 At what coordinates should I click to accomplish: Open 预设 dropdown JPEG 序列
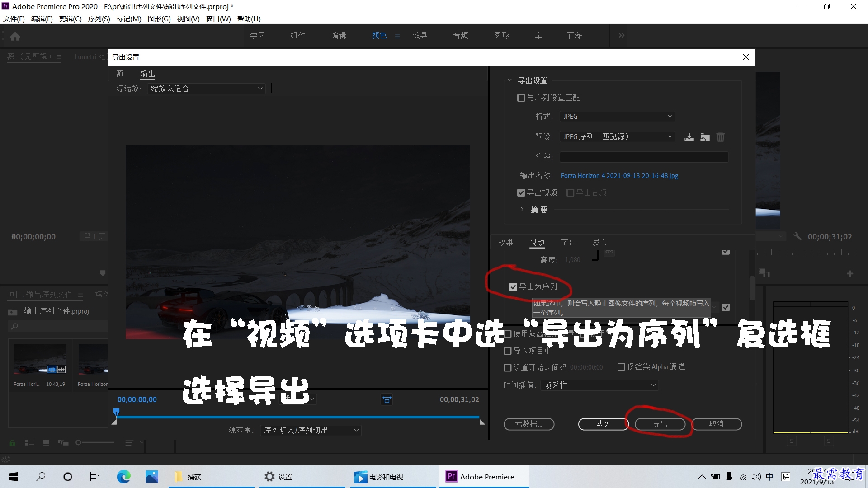click(x=617, y=137)
